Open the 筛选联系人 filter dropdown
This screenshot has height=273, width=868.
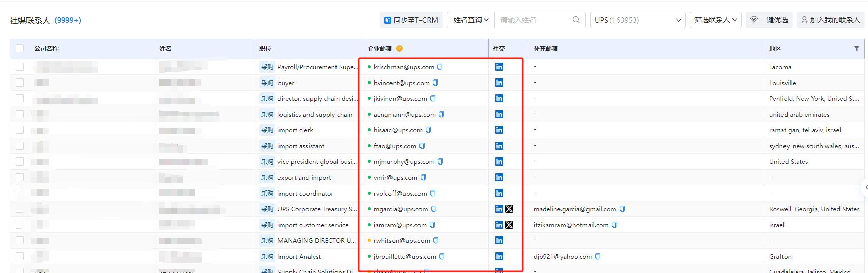coord(715,20)
